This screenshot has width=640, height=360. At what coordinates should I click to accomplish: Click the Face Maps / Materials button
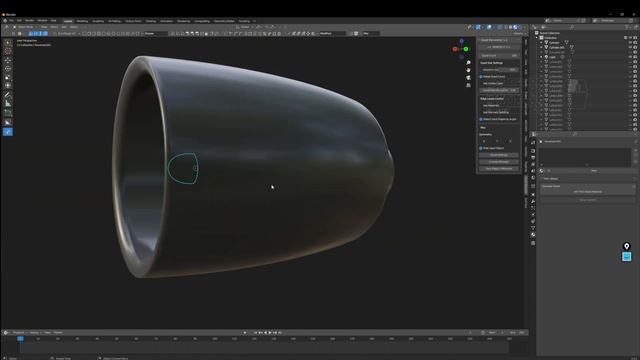(x=499, y=169)
